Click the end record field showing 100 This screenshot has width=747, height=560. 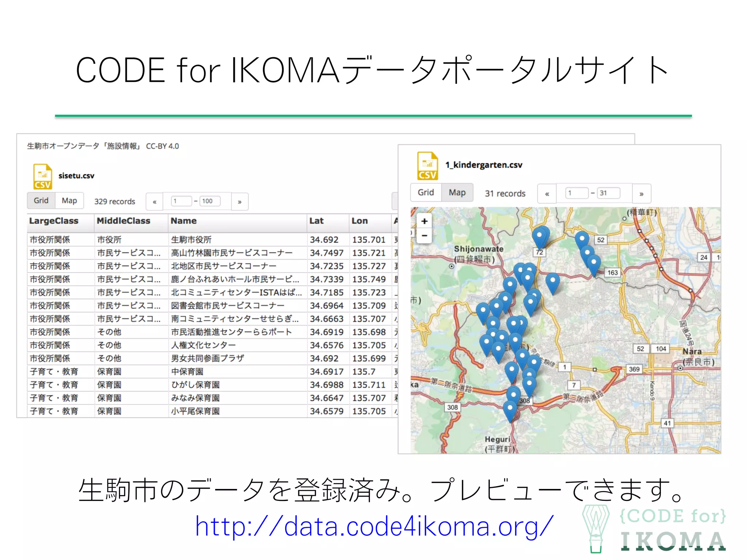pyautogui.click(x=210, y=201)
